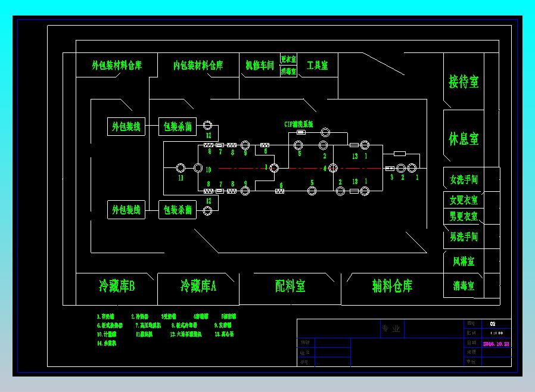Select the 风淋室 room label
Image resolution: width=535 pixels, height=392 pixels.
[464, 262]
